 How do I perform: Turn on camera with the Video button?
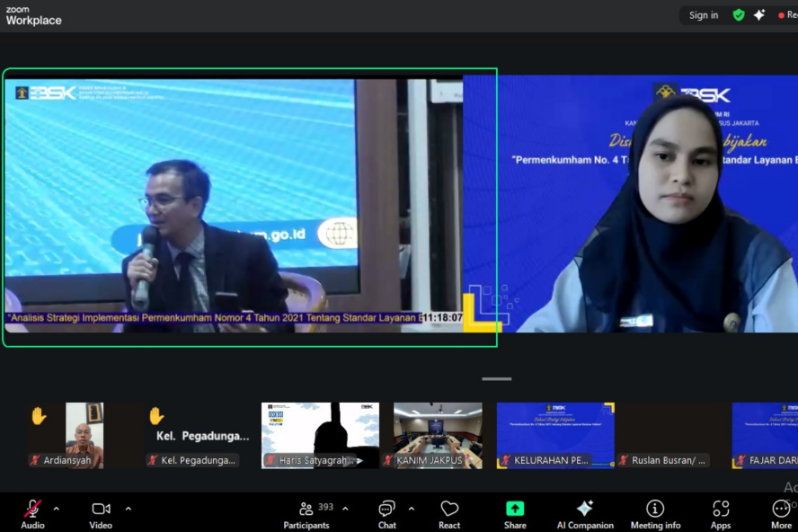pos(101,510)
